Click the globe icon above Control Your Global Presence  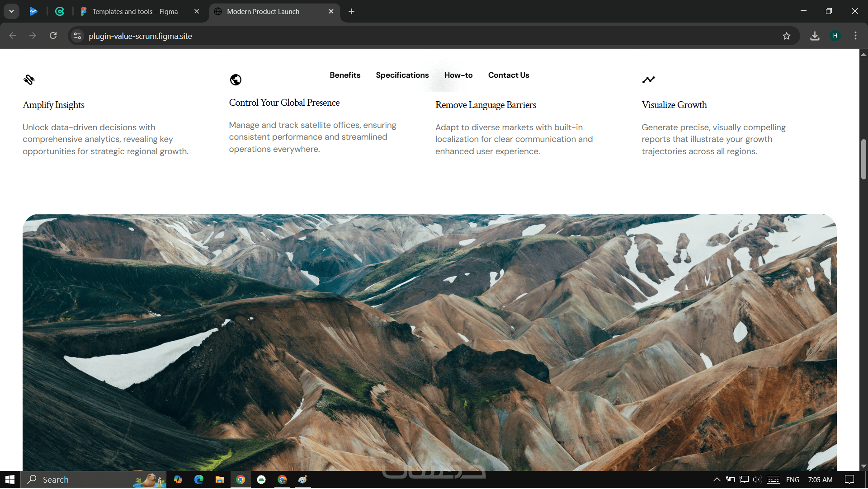236,80
